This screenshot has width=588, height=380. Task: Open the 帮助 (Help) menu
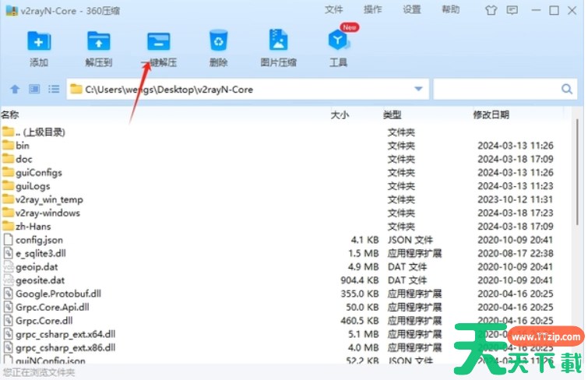pyautogui.click(x=451, y=10)
